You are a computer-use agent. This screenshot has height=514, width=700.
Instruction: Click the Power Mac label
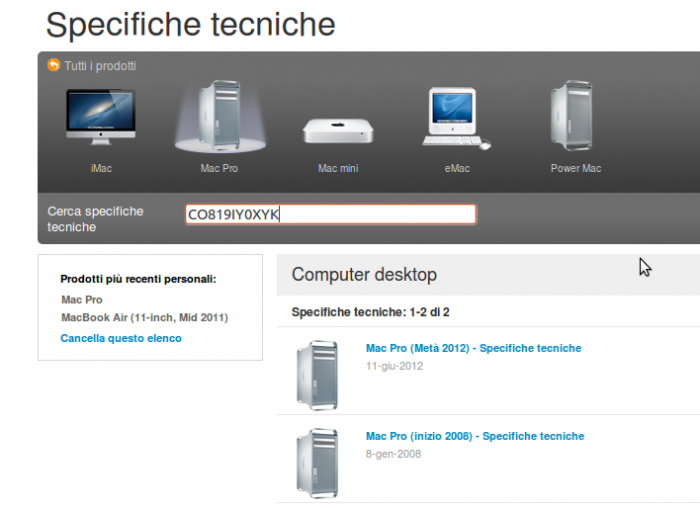tap(576, 168)
